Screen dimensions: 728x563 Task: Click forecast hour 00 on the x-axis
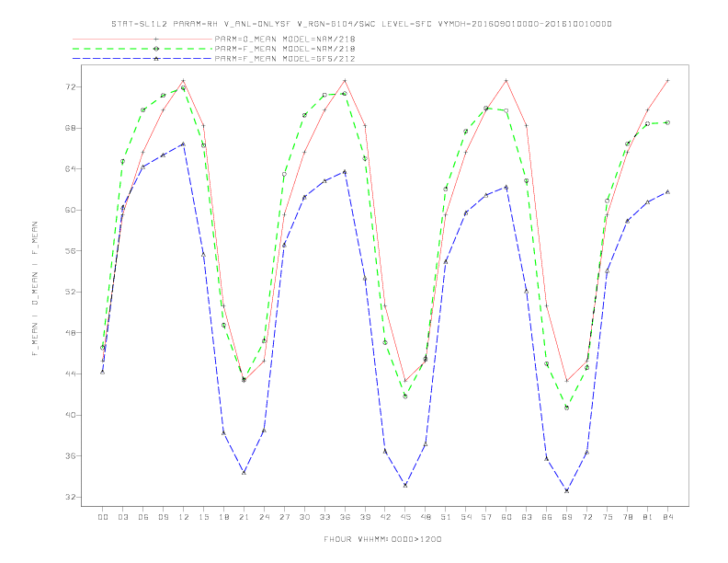[103, 517]
